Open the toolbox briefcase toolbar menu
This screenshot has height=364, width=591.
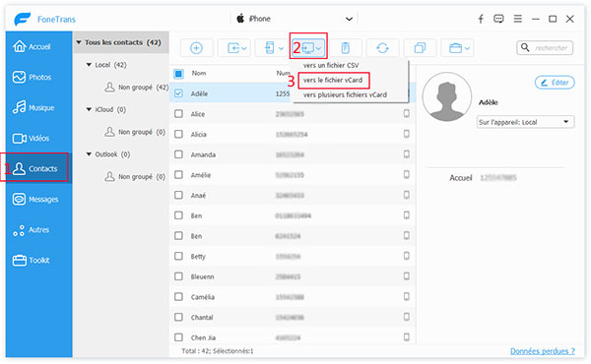[458, 48]
